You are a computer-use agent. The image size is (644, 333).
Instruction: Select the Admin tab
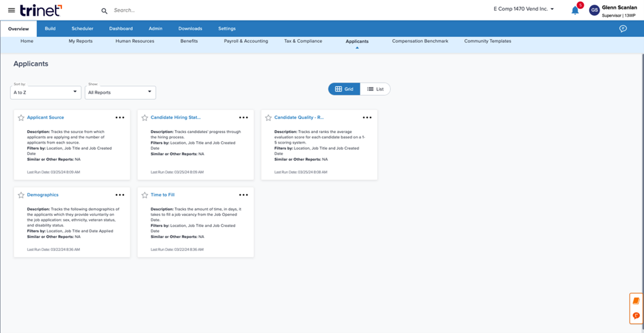coord(155,29)
